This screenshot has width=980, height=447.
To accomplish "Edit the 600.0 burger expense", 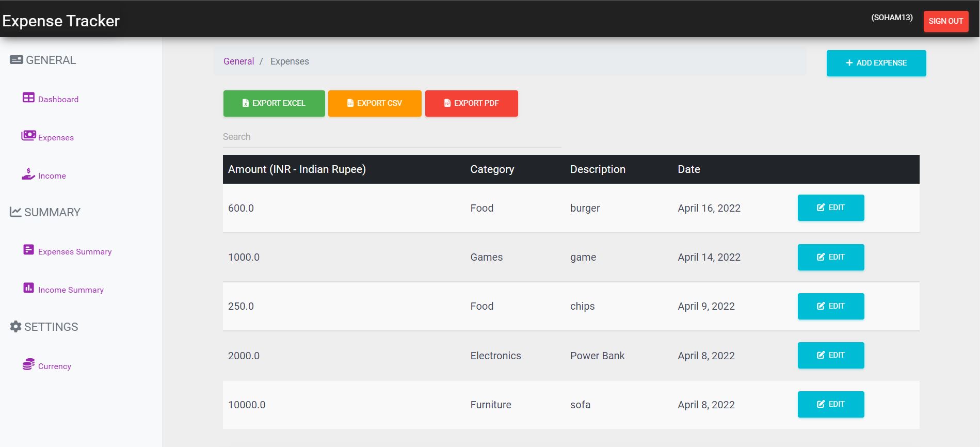I will (831, 207).
